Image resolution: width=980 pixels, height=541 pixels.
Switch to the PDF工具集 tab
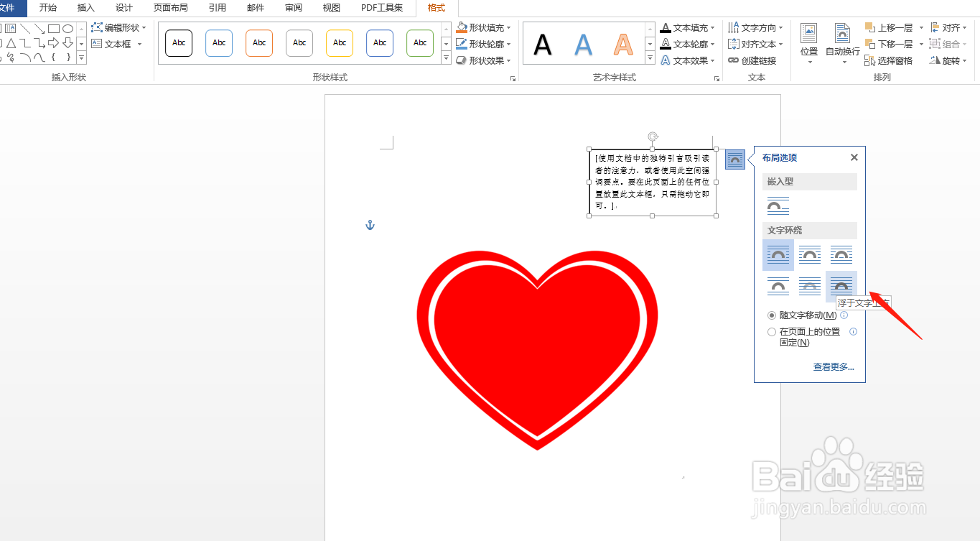(x=382, y=8)
